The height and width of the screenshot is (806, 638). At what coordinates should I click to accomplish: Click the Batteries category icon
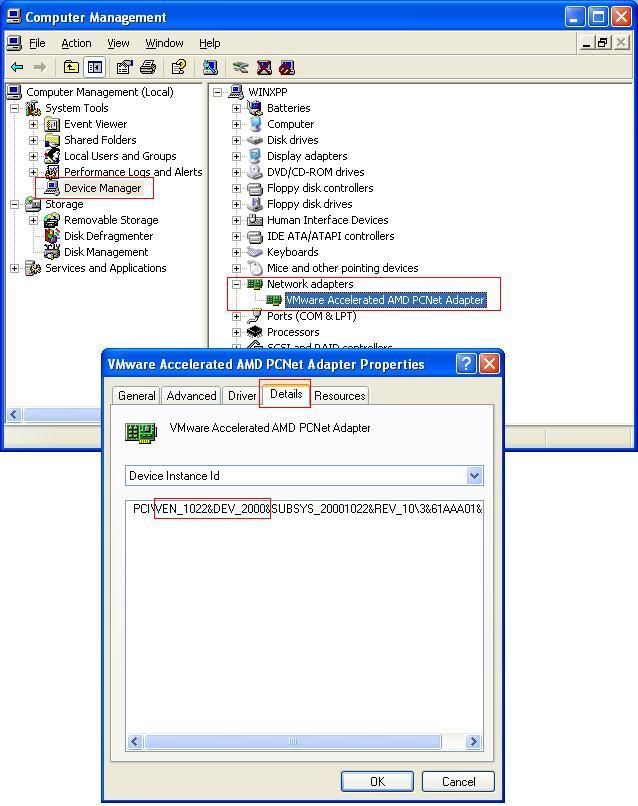point(254,108)
